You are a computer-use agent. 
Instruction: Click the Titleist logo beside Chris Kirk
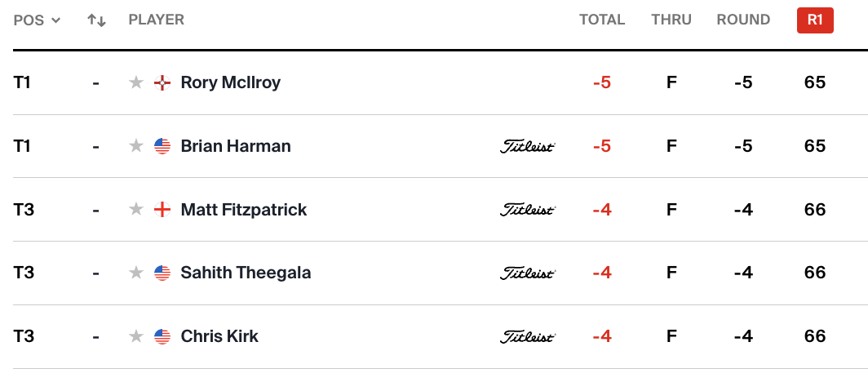point(527,336)
